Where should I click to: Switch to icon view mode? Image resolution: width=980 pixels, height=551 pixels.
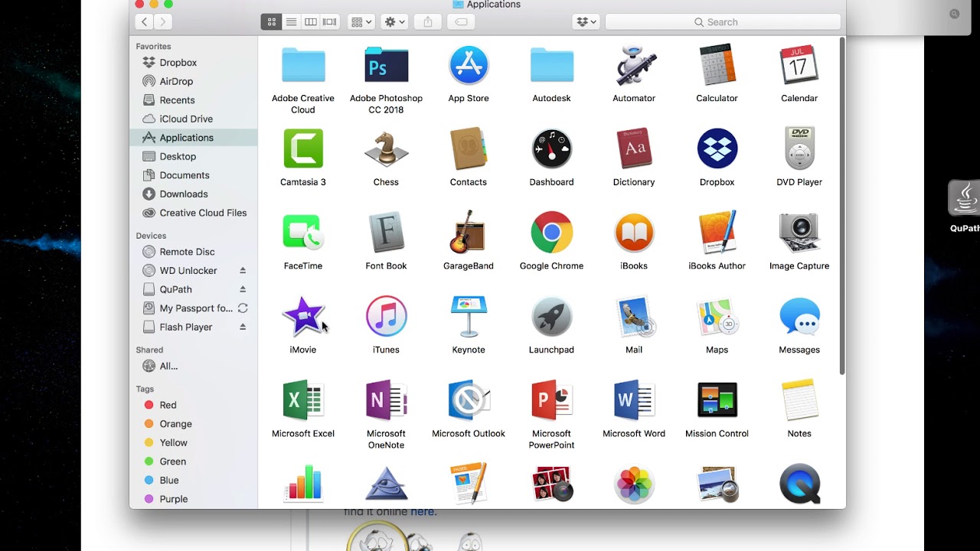tap(271, 22)
